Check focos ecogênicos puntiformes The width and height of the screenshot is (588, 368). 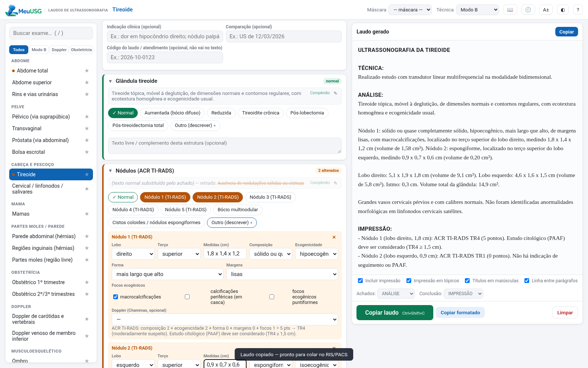272,297
